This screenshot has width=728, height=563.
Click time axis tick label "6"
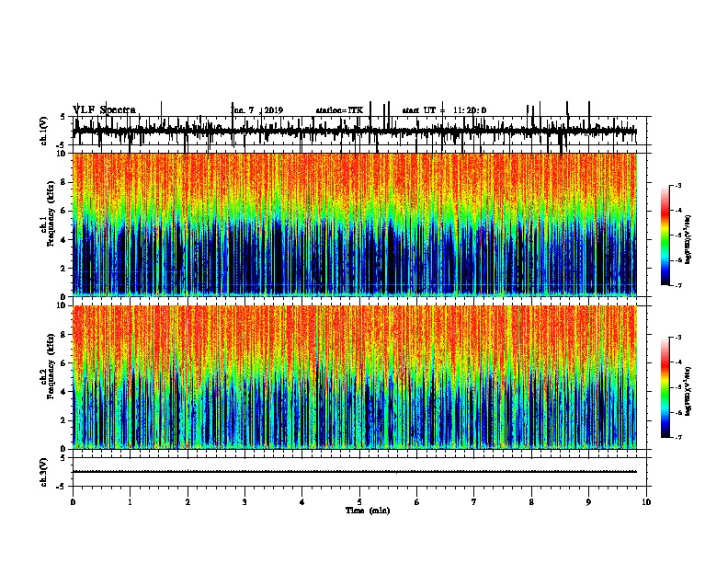tap(417, 502)
